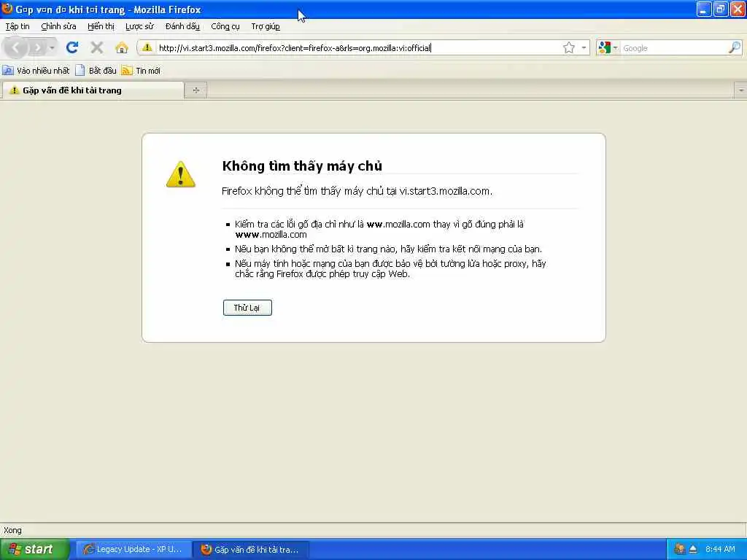This screenshot has height=560, width=747.
Task: Click the Xong status bar text
Action: pyautogui.click(x=13, y=530)
